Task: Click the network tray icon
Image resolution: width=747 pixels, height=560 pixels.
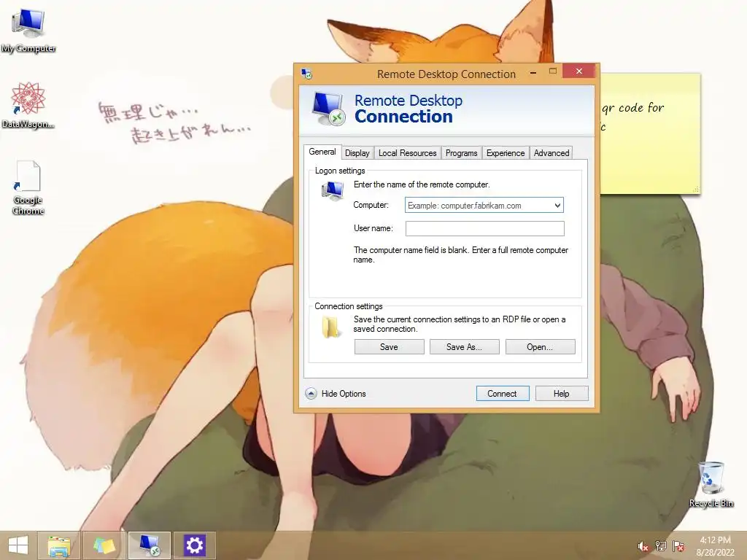Action: (661, 546)
